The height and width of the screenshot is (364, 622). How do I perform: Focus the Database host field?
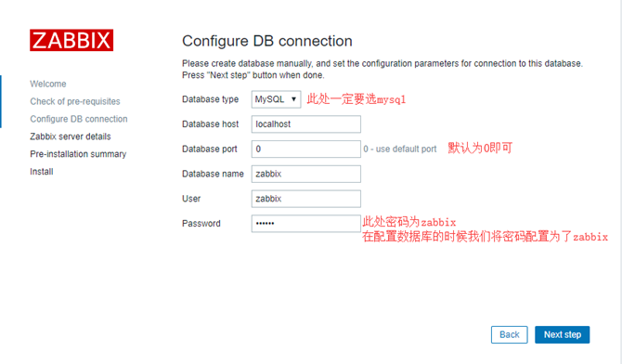305,124
